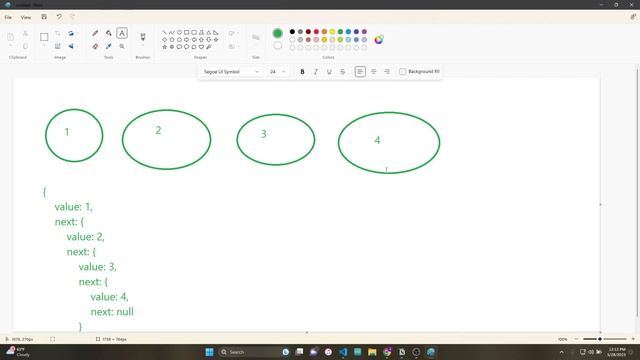Open the Segoe UI Symbol font dropdown
Viewport: 640px width, 360px height.
coord(231,72)
